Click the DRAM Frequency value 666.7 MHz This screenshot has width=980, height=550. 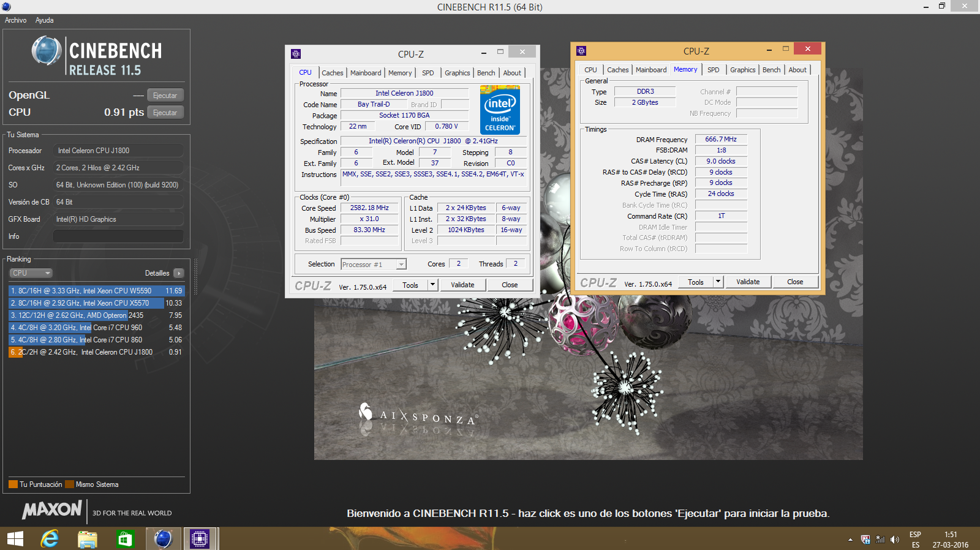pyautogui.click(x=721, y=140)
